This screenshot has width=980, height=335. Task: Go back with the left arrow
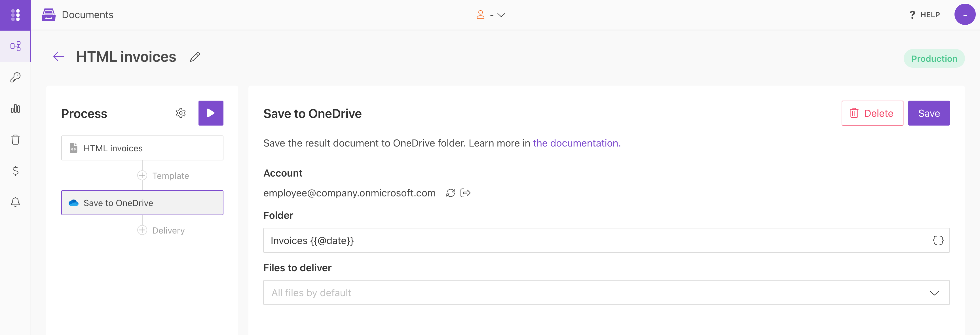pyautogui.click(x=59, y=57)
